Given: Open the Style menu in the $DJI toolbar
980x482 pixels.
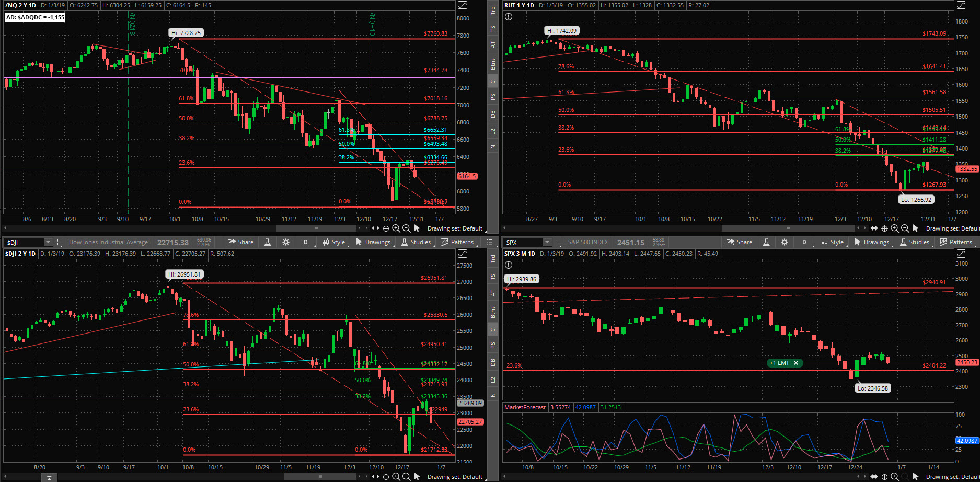Looking at the screenshot, I should [333, 242].
